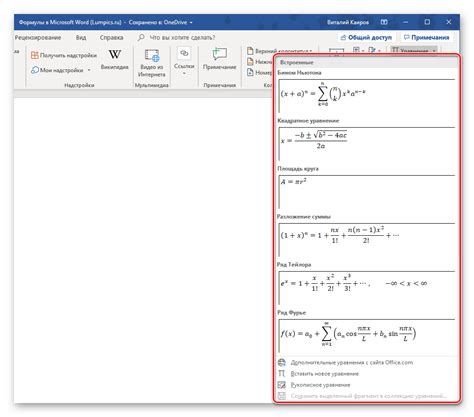Insert online video (Видео из Интернета)

tap(152, 63)
